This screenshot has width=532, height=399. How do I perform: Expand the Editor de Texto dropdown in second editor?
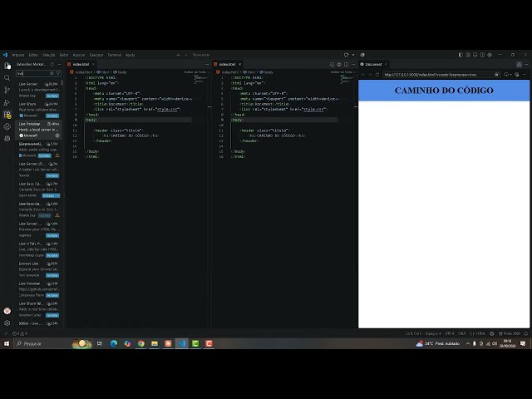pyautogui.click(x=343, y=72)
